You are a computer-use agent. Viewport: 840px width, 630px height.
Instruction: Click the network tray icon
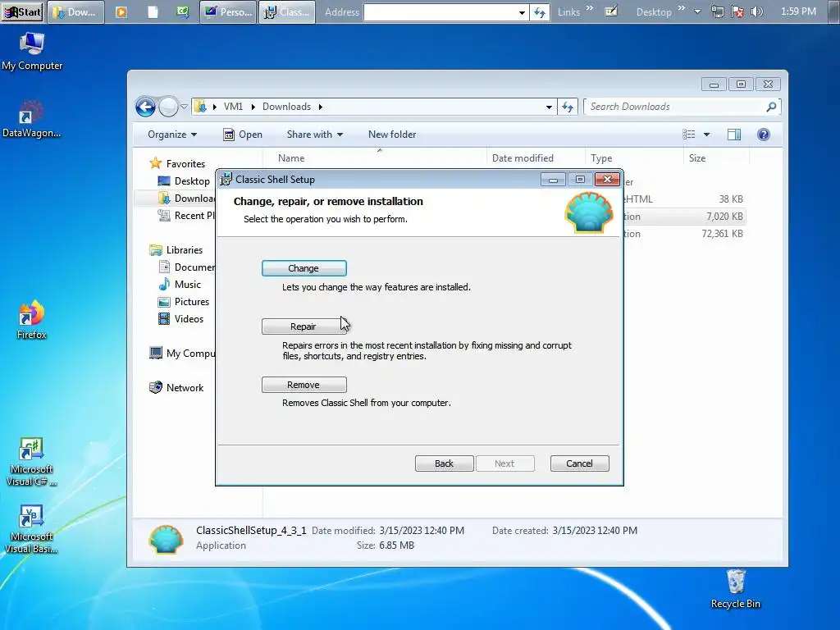tap(717, 11)
